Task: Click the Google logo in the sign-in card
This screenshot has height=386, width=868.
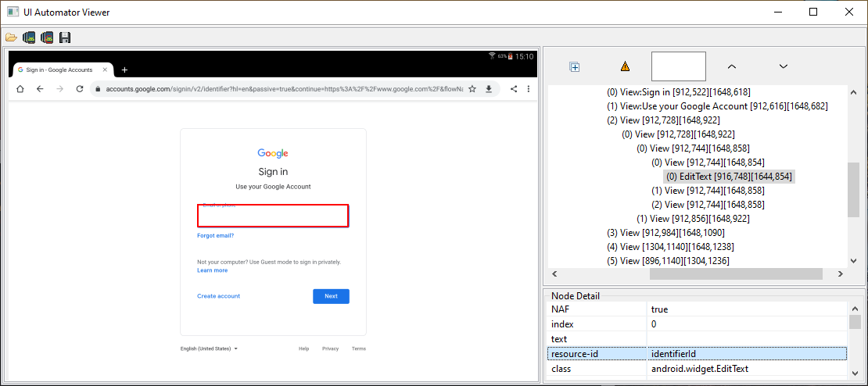Action: [x=273, y=153]
